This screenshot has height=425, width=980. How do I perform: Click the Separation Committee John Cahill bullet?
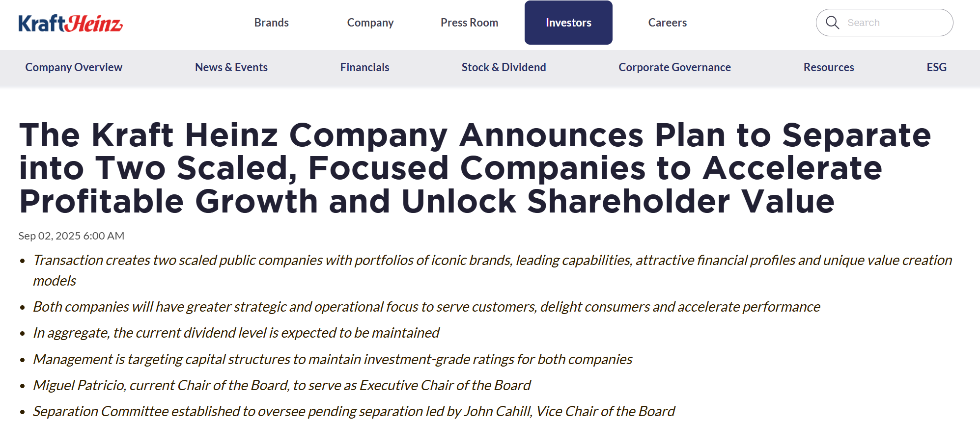tap(354, 411)
